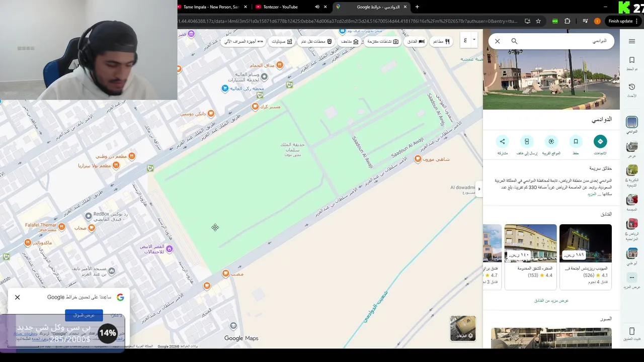Select the مطاعم restaurants filter chip
Image resolution: width=644 pixels, height=362 pixels.
click(442, 41)
